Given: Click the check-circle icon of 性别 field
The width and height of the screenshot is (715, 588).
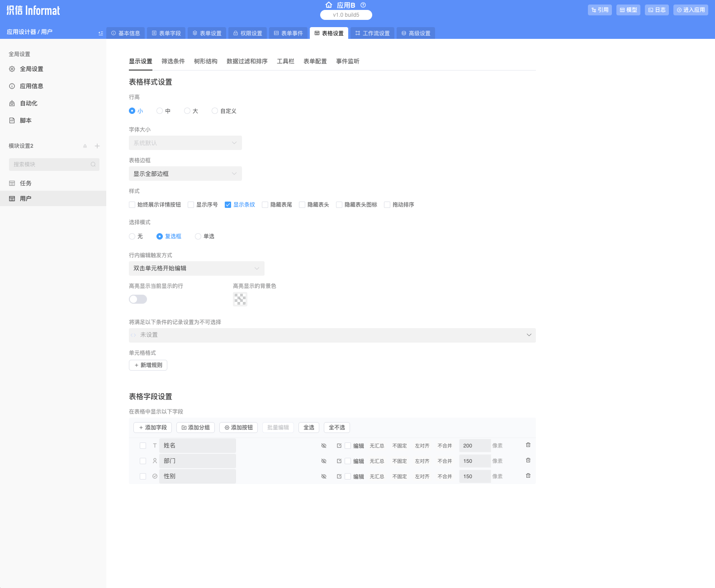Looking at the screenshot, I should click(x=155, y=476).
